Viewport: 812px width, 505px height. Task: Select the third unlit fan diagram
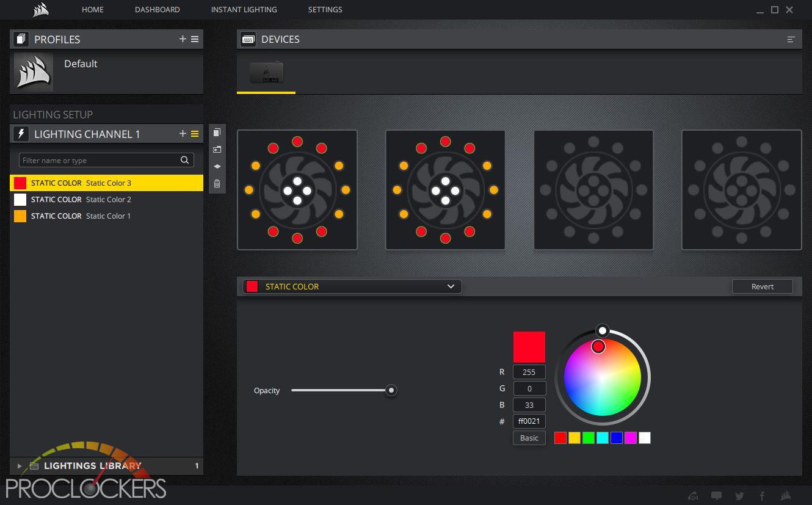(593, 190)
